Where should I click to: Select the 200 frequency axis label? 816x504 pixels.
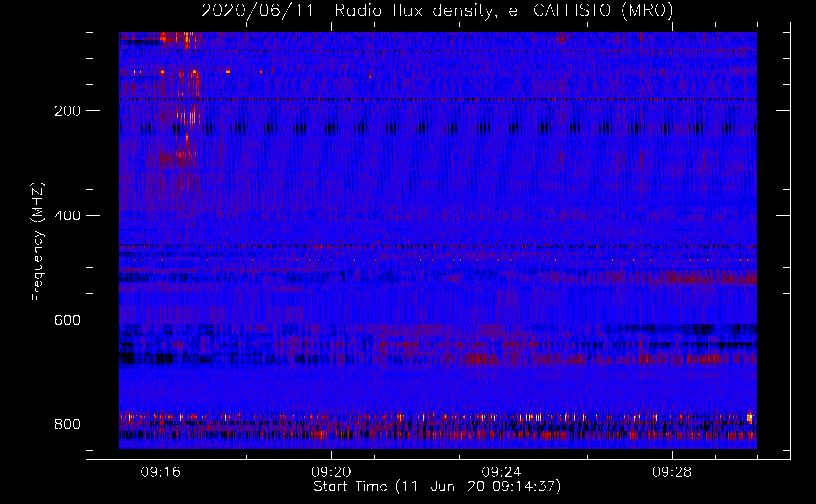point(67,111)
